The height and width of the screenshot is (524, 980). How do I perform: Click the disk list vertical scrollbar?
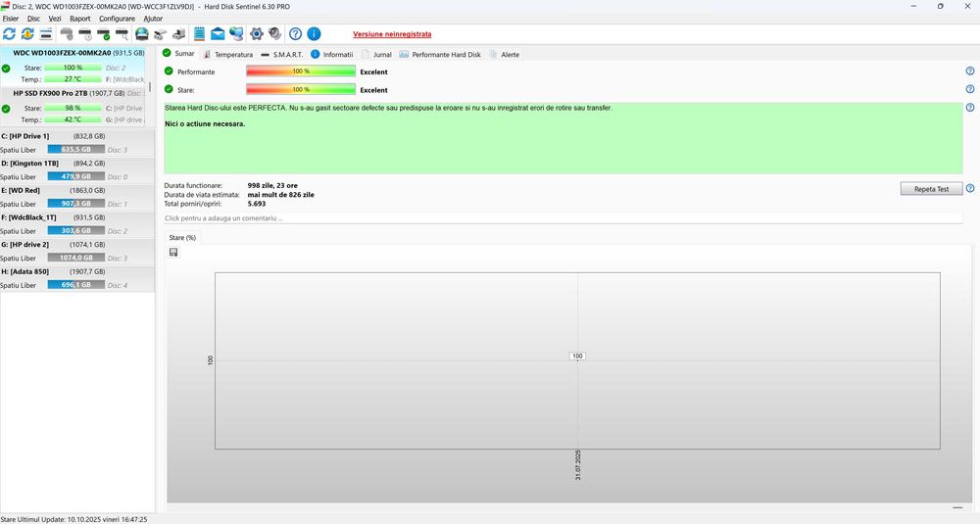pyautogui.click(x=150, y=86)
